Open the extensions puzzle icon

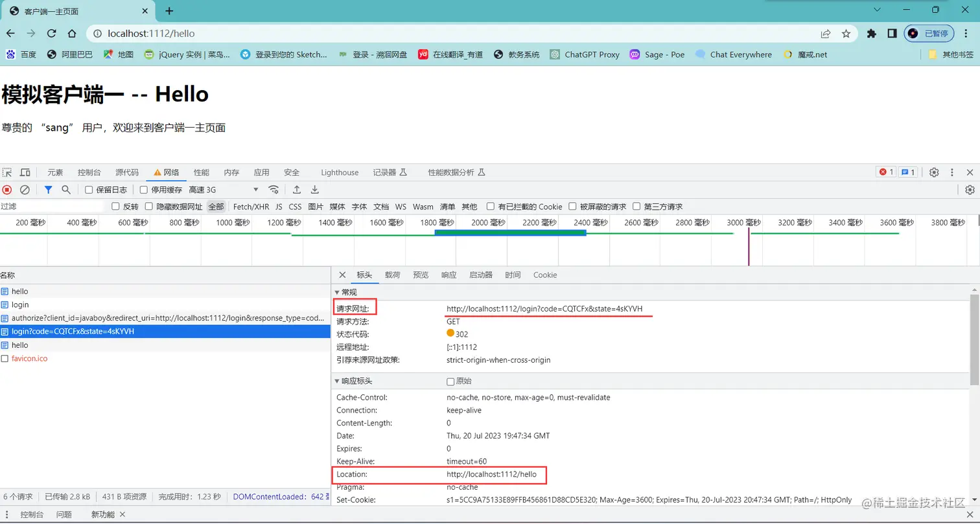click(x=872, y=34)
